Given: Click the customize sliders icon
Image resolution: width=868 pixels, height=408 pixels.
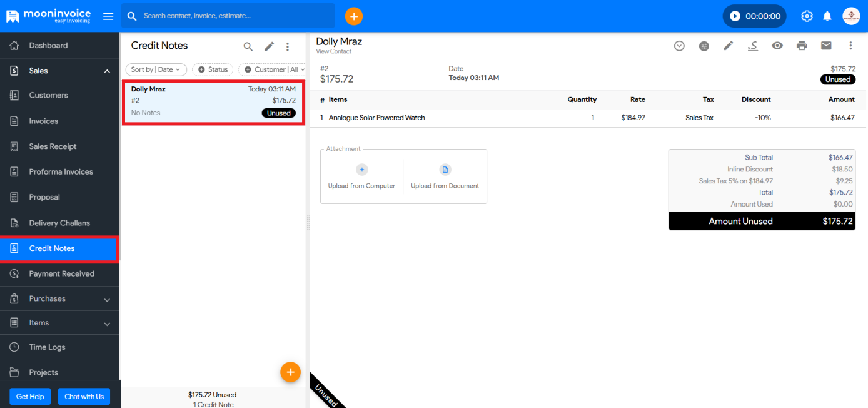Looking at the screenshot, I should [x=704, y=46].
